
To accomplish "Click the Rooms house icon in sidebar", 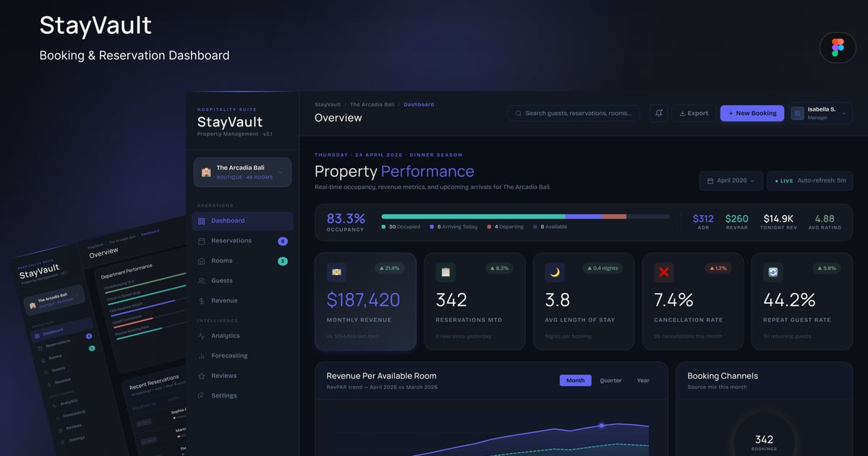I will 202,261.
